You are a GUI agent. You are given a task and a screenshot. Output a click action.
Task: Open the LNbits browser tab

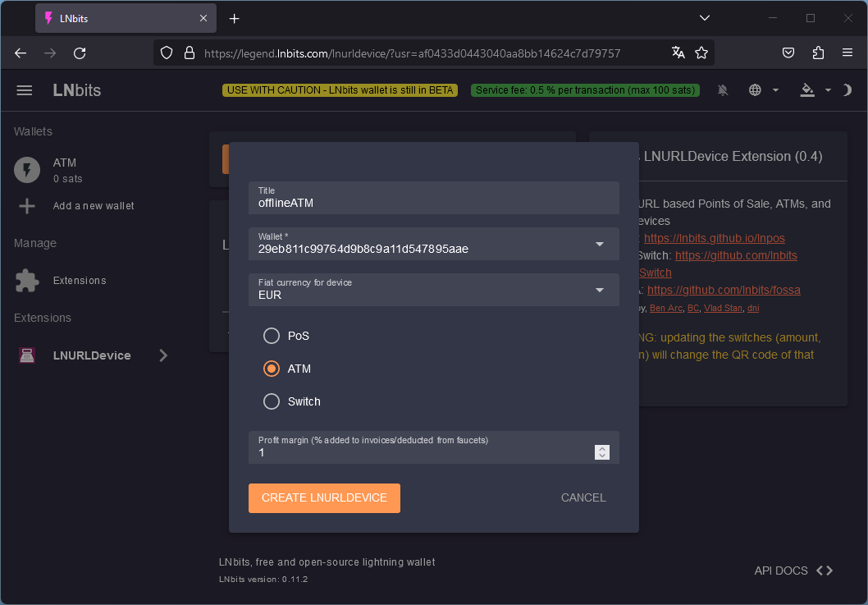pos(126,18)
